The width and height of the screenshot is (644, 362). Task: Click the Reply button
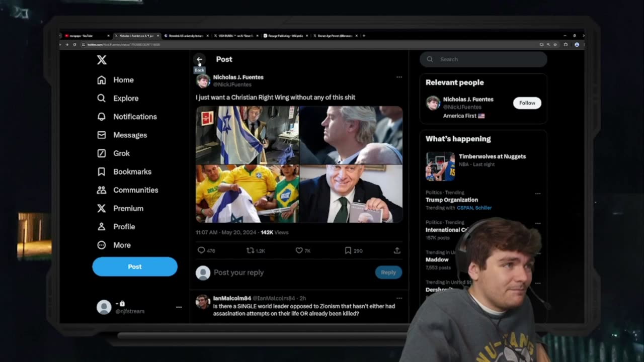point(388,272)
